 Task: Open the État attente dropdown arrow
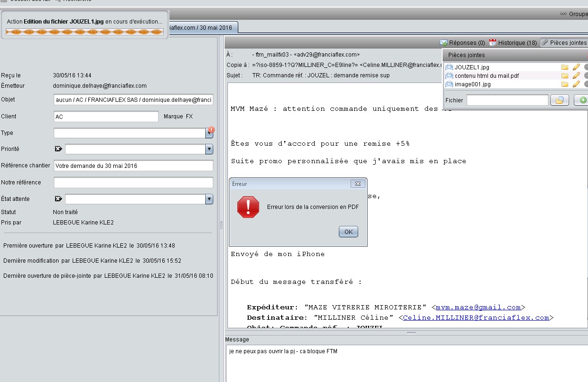pos(209,199)
